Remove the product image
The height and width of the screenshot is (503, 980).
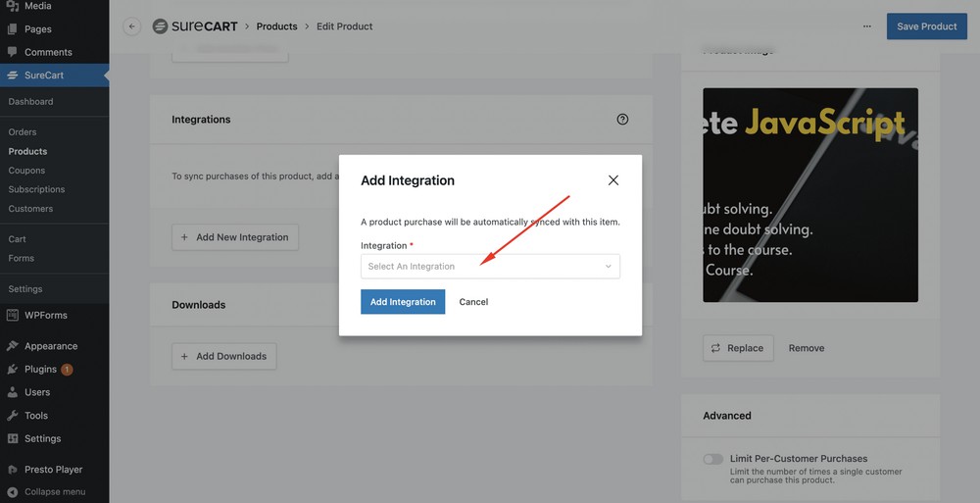coord(807,348)
